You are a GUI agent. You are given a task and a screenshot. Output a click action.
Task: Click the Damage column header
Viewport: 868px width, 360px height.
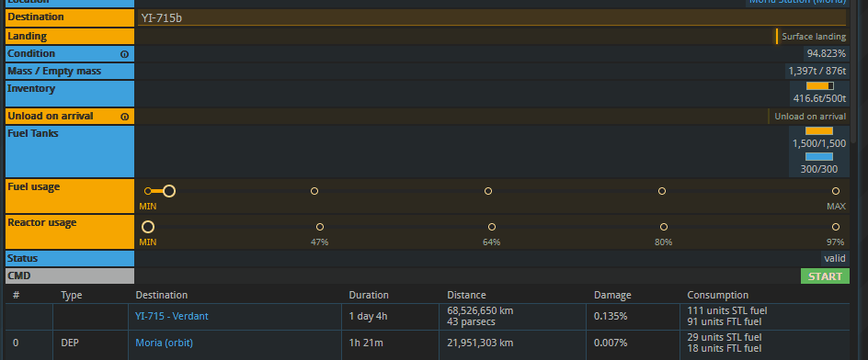click(612, 296)
